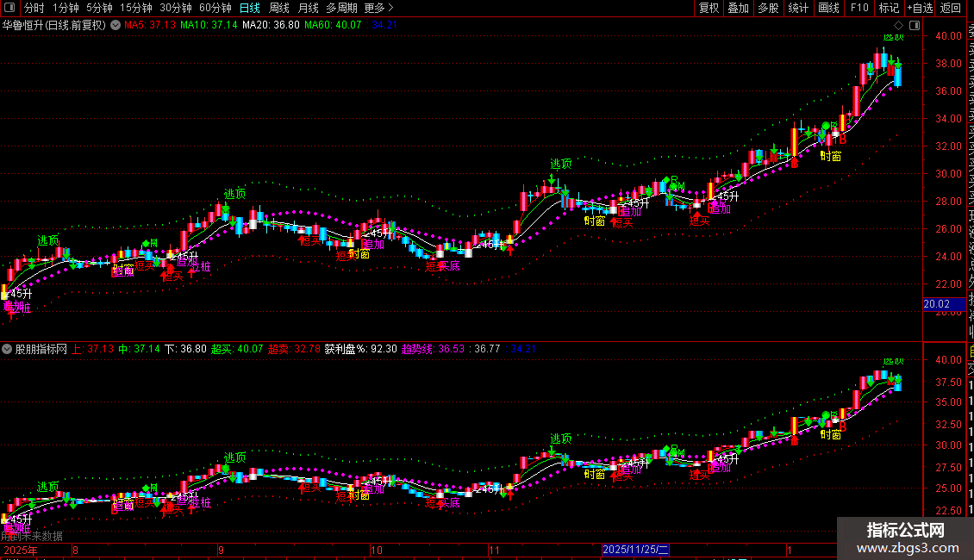Click the MA60: 40.07 readout
This screenshot has height=560, width=974.
[333, 25]
